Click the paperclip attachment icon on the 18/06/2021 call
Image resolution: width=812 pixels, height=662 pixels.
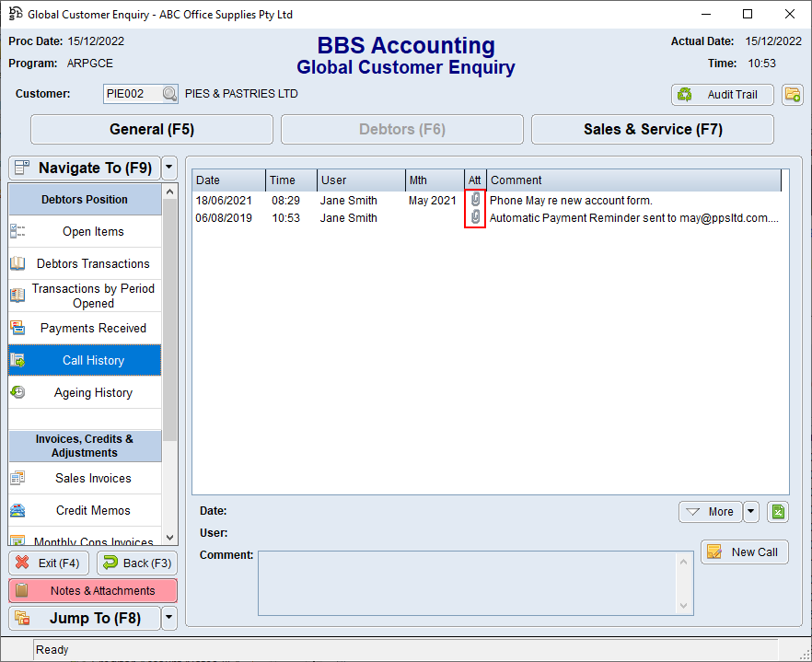point(474,200)
